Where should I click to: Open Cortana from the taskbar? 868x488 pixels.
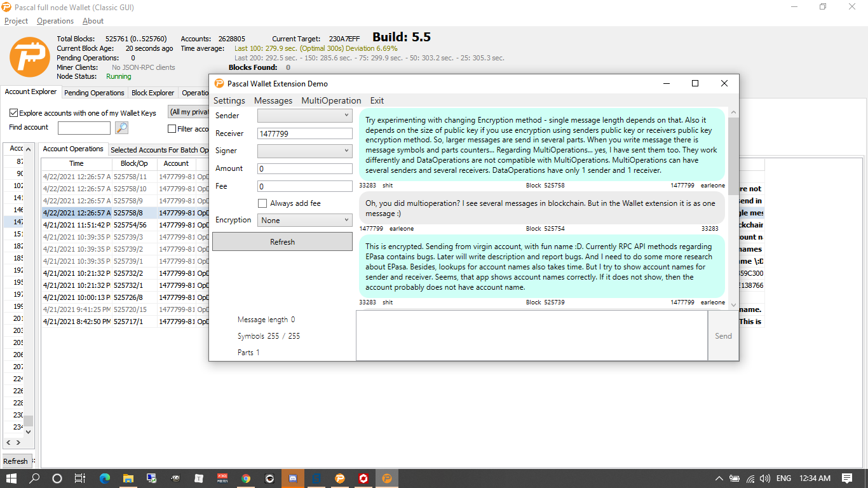click(57, 478)
